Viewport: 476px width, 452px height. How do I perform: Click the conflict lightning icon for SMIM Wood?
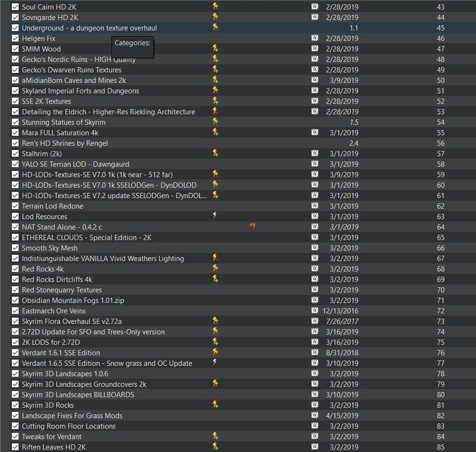click(x=215, y=49)
